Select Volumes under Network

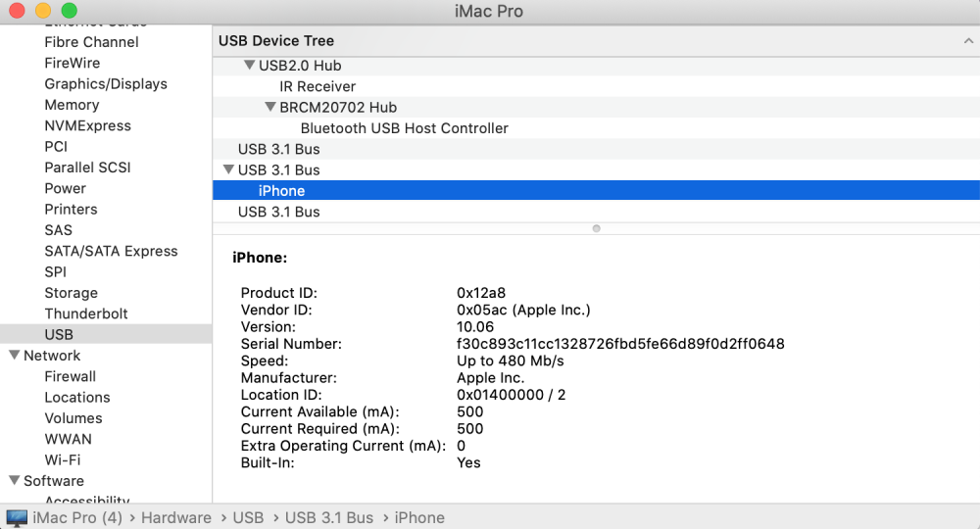point(73,418)
